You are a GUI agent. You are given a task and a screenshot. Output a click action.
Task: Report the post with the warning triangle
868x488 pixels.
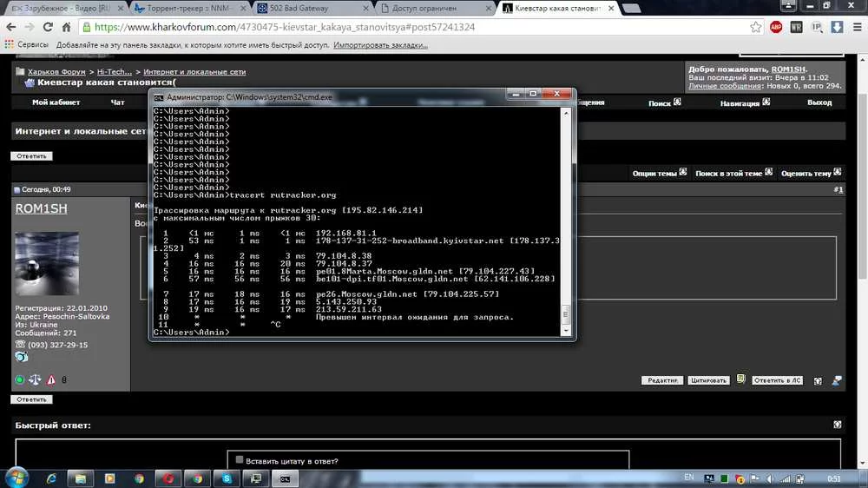tap(51, 380)
